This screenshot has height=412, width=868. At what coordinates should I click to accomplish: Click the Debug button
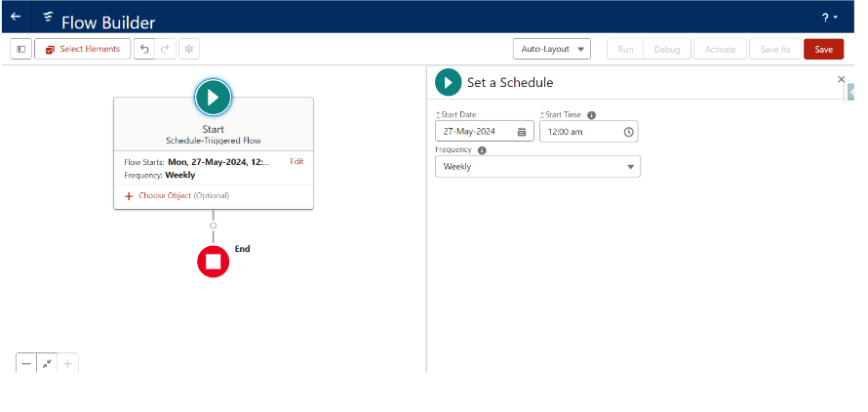click(x=667, y=50)
